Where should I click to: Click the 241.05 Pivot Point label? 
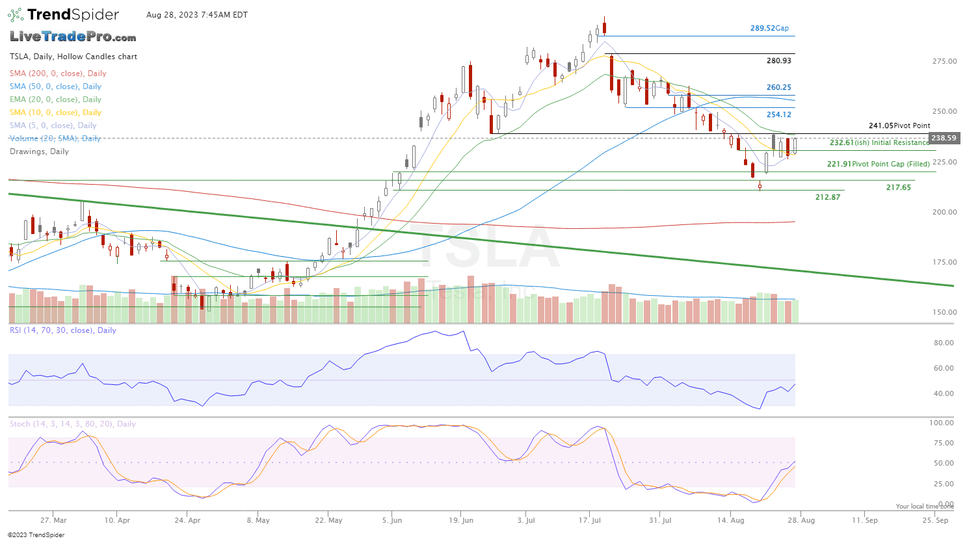coord(899,125)
